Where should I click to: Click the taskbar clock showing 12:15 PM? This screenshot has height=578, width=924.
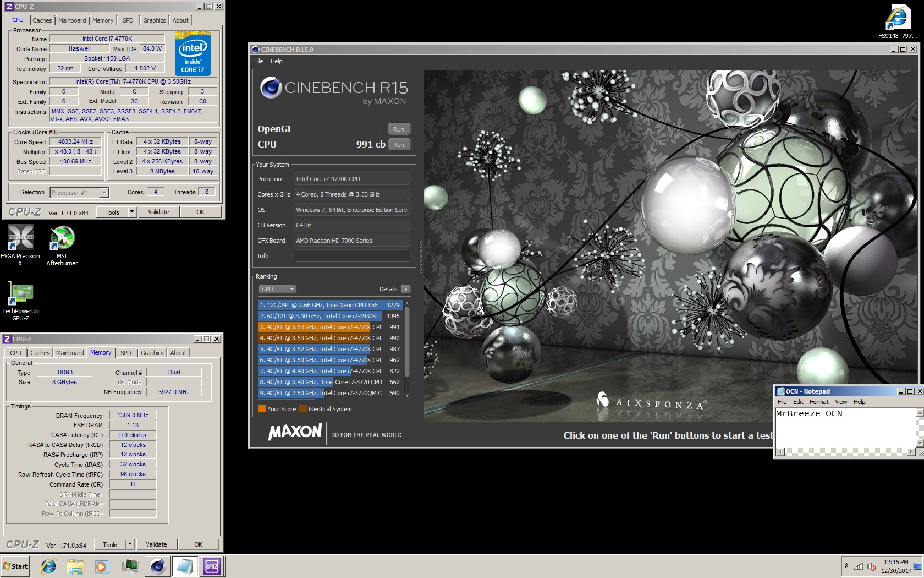pyautogui.click(x=896, y=566)
